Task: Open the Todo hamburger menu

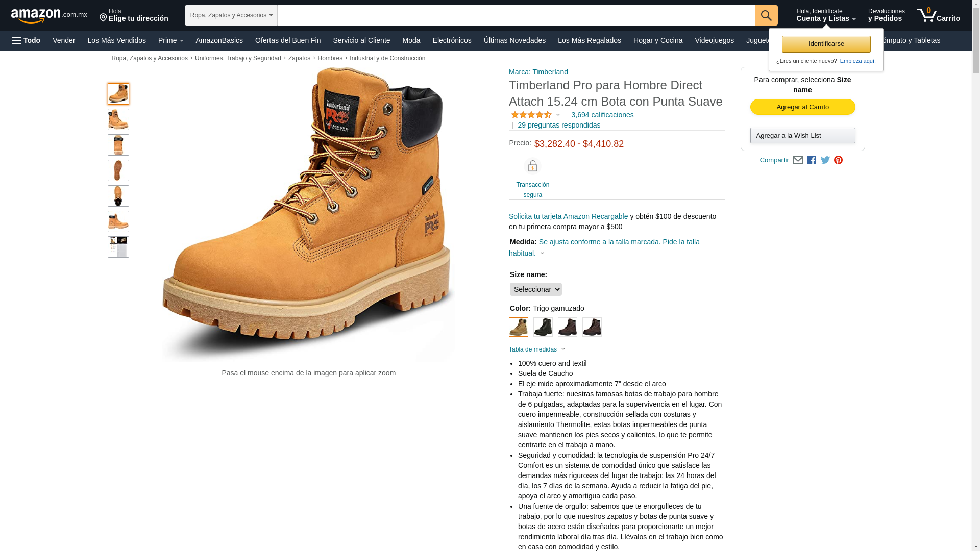Action: coord(27,40)
